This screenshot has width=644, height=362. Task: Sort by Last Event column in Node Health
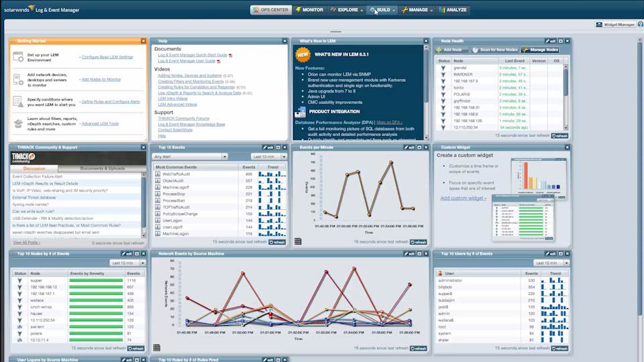tap(514, 61)
